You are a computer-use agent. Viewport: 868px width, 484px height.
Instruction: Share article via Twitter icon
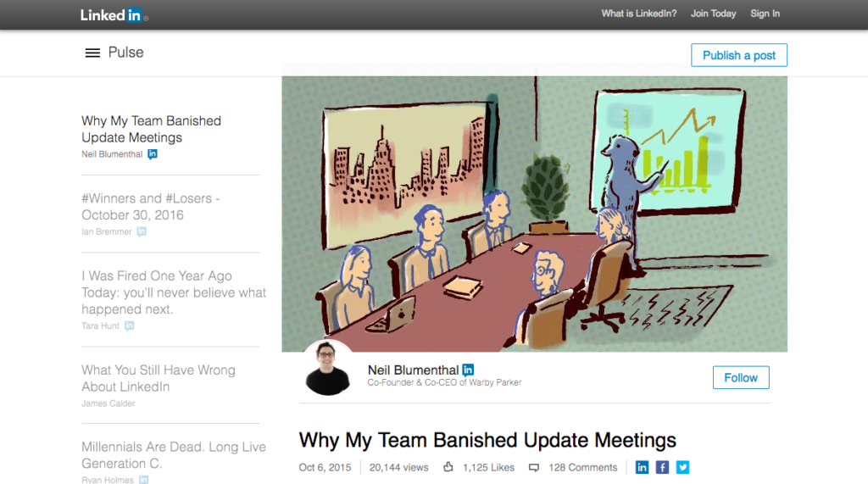[x=682, y=467]
